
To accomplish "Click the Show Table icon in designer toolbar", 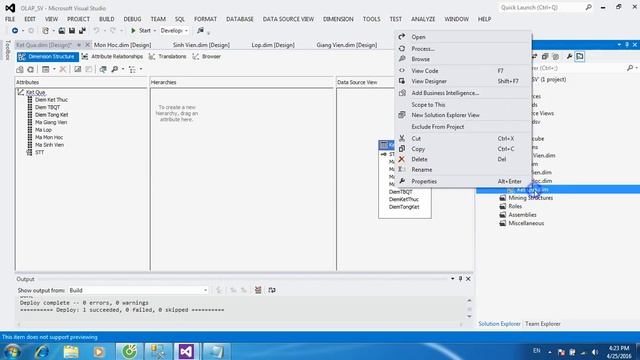I will click(x=78, y=69).
